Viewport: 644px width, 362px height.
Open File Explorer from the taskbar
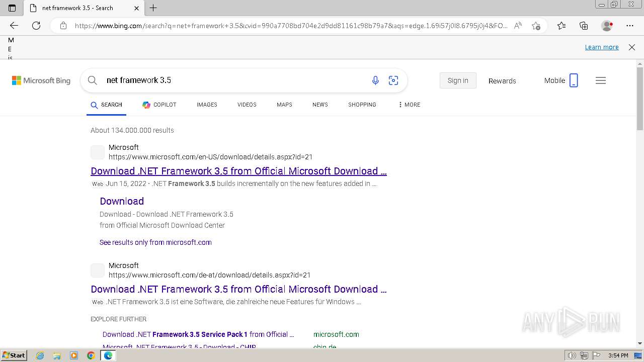click(57, 355)
